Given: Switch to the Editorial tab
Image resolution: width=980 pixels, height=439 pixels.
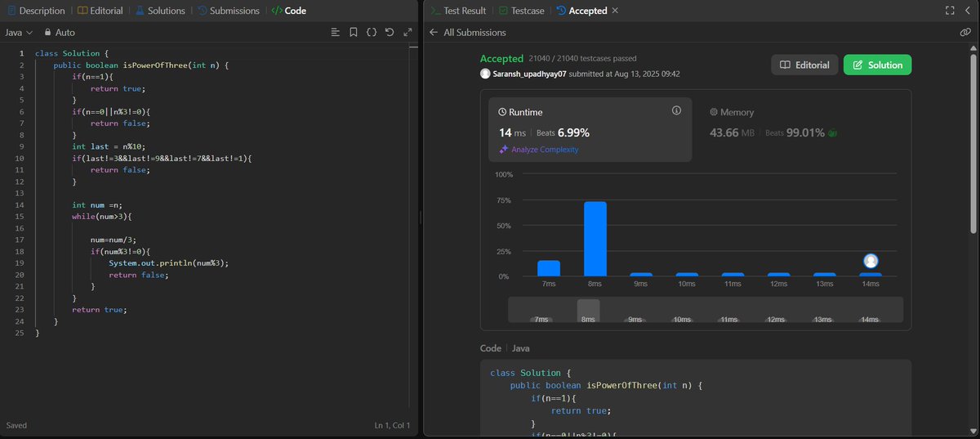Looking at the screenshot, I should [100, 11].
